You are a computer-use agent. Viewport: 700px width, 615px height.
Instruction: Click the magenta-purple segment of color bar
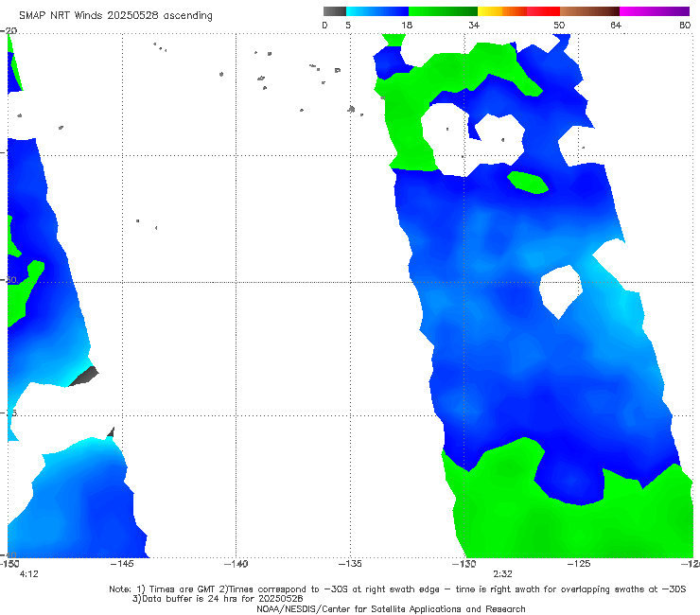[x=655, y=11]
